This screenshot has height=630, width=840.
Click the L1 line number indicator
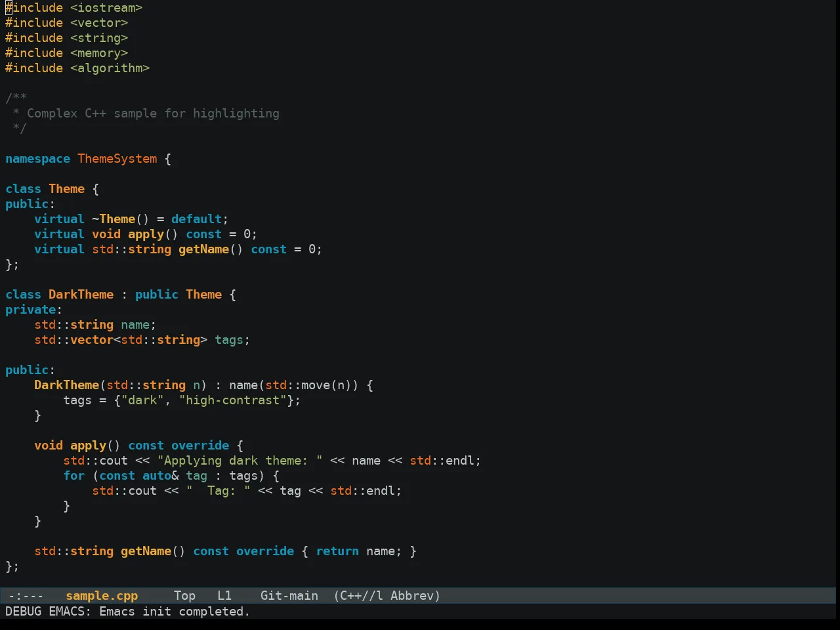[224, 596]
